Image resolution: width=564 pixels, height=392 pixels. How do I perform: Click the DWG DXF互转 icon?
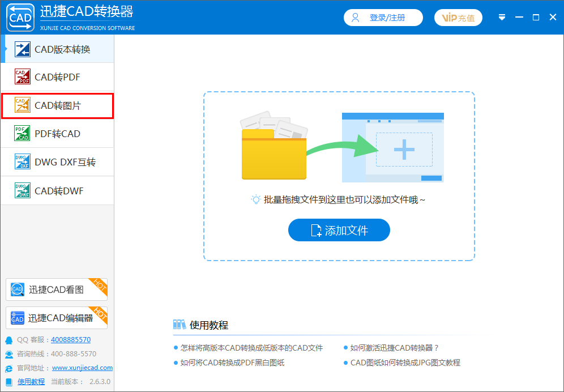pos(23,162)
